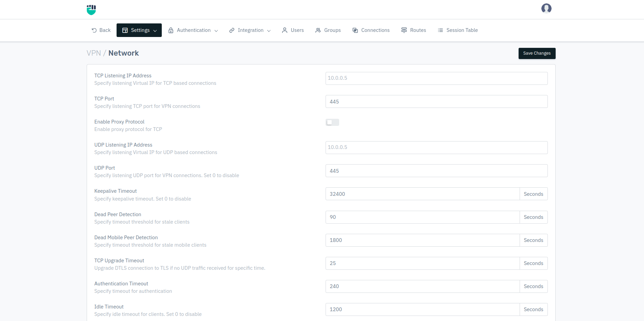Image resolution: width=644 pixels, height=321 pixels.
Task: Click the Save Changes button
Action: [x=537, y=53]
